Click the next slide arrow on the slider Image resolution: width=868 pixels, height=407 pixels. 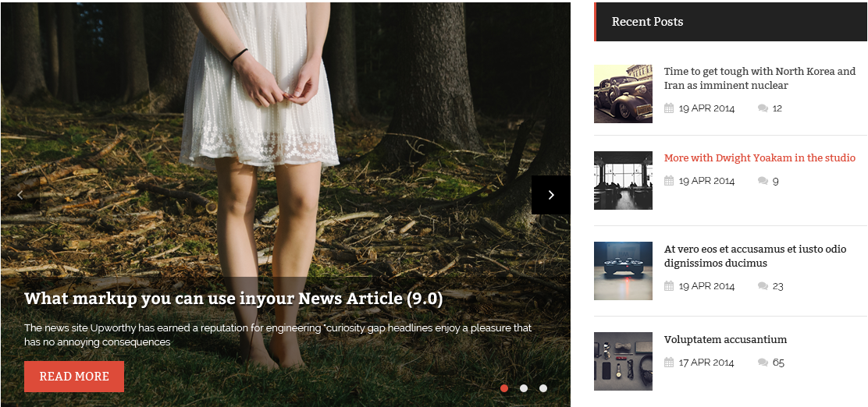click(x=550, y=195)
